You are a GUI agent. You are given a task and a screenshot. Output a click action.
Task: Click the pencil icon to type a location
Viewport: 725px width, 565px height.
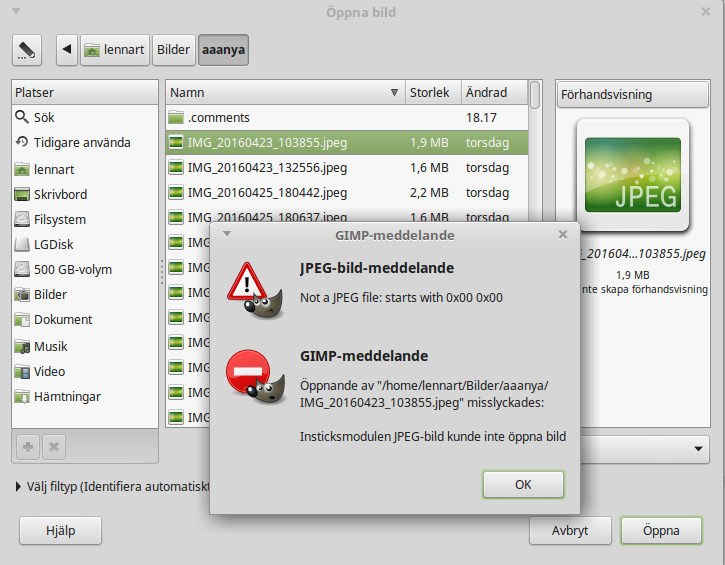click(27, 50)
